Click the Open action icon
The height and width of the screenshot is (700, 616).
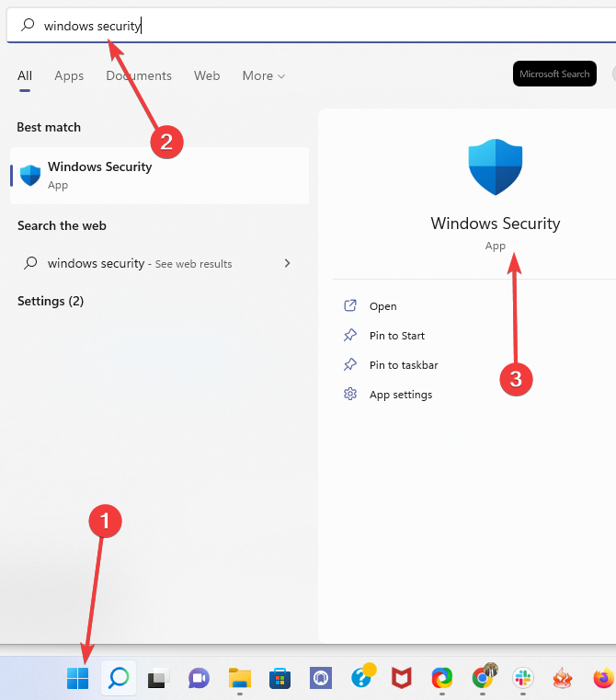350,305
